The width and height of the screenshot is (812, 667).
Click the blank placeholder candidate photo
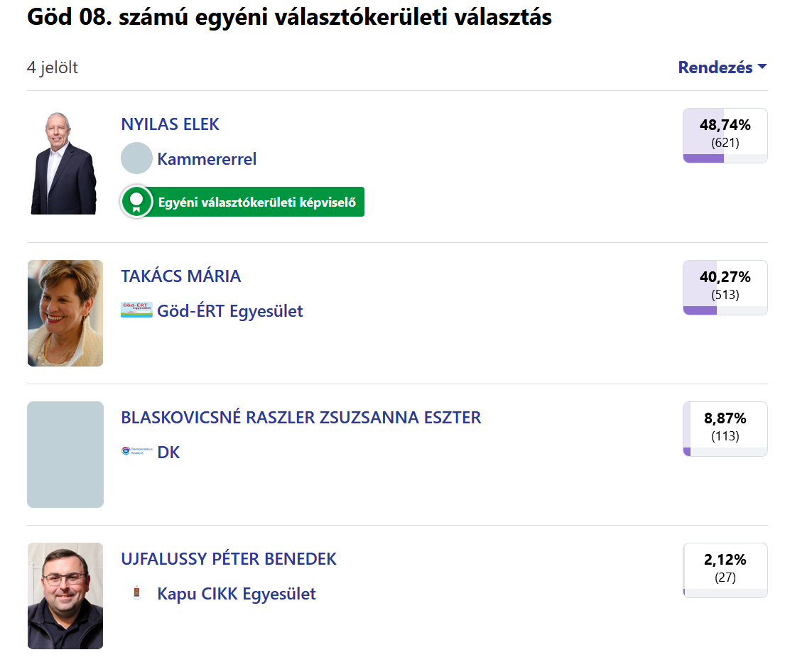click(65, 455)
